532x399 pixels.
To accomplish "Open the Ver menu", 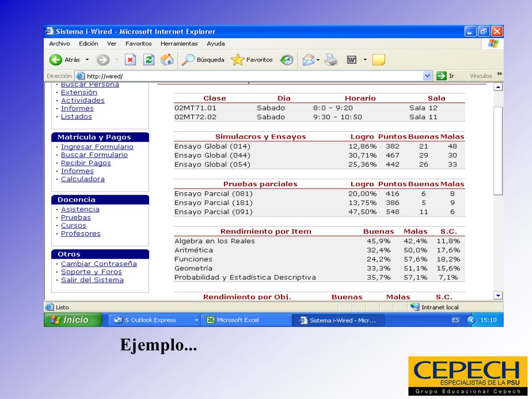I will (x=111, y=43).
